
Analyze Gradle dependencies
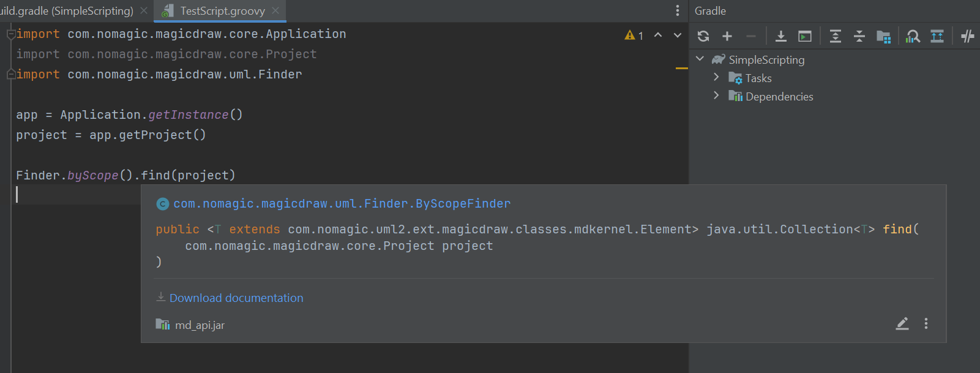click(913, 36)
